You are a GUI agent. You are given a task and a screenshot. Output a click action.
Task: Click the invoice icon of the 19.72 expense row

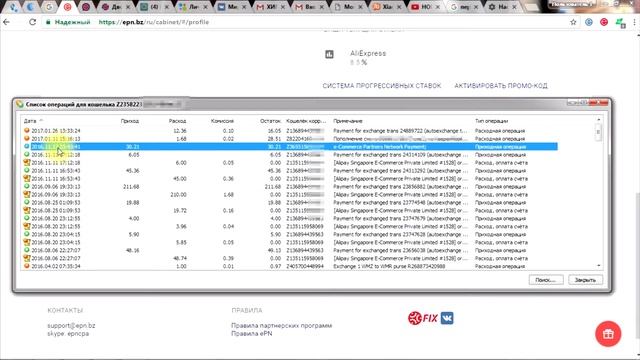[27, 210]
